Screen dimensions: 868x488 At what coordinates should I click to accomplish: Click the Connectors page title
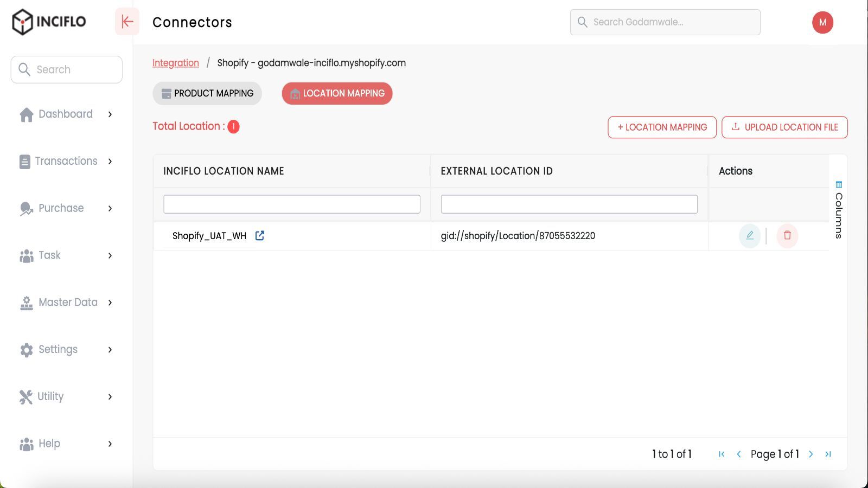pos(192,22)
